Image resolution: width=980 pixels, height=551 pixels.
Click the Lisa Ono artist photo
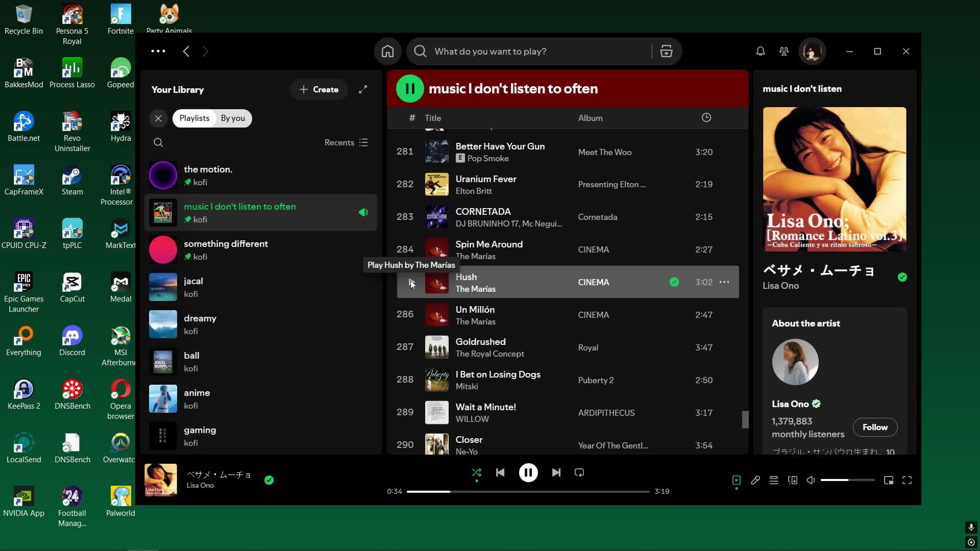[795, 362]
